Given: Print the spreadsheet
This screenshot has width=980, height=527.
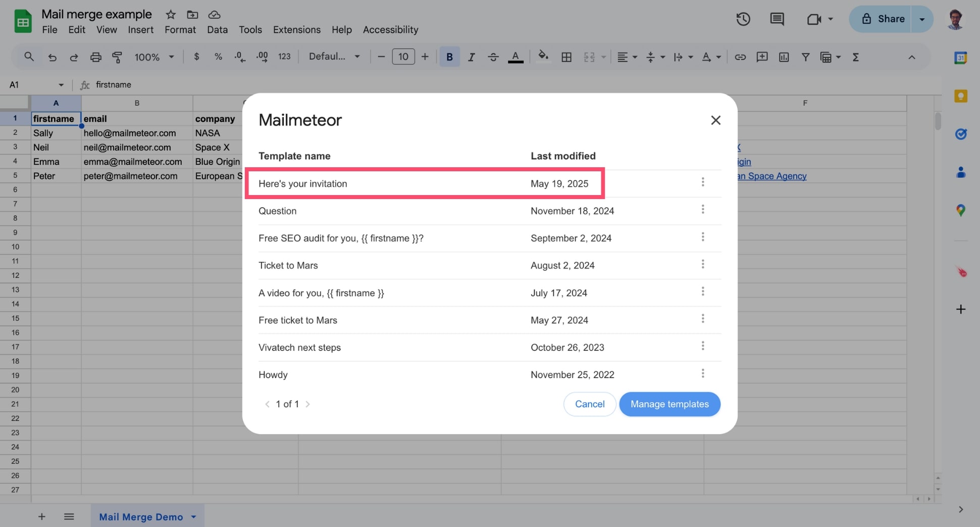Looking at the screenshot, I should pos(95,57).
